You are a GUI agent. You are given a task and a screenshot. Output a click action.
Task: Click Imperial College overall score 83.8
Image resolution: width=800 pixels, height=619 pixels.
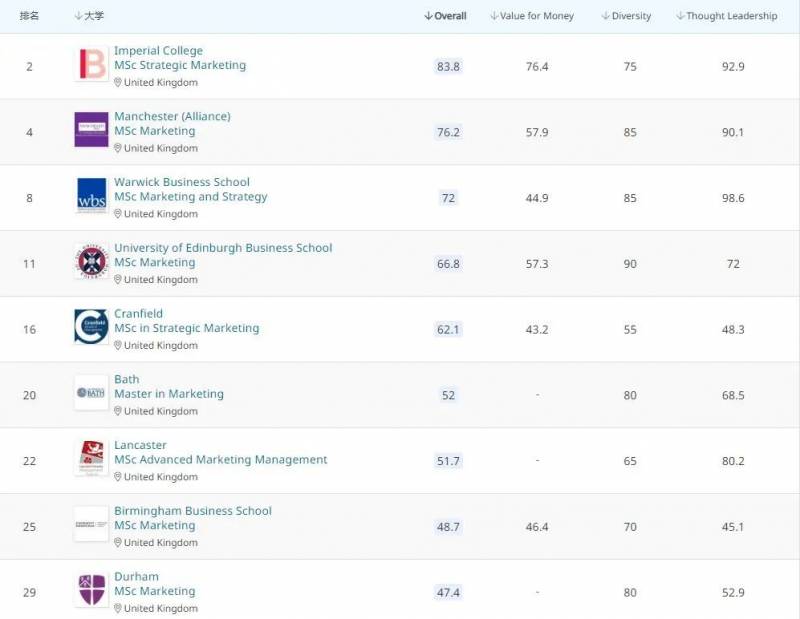448,67
